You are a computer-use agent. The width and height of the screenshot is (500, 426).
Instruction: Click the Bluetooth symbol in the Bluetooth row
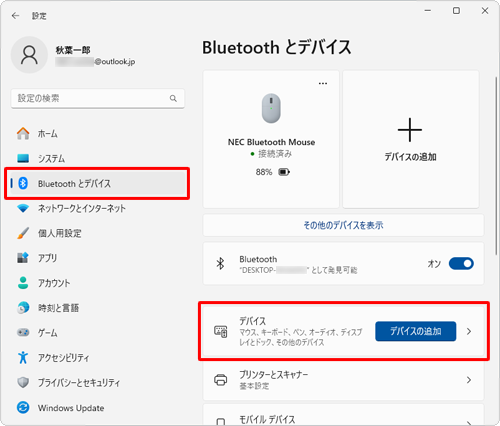[220, 264]
